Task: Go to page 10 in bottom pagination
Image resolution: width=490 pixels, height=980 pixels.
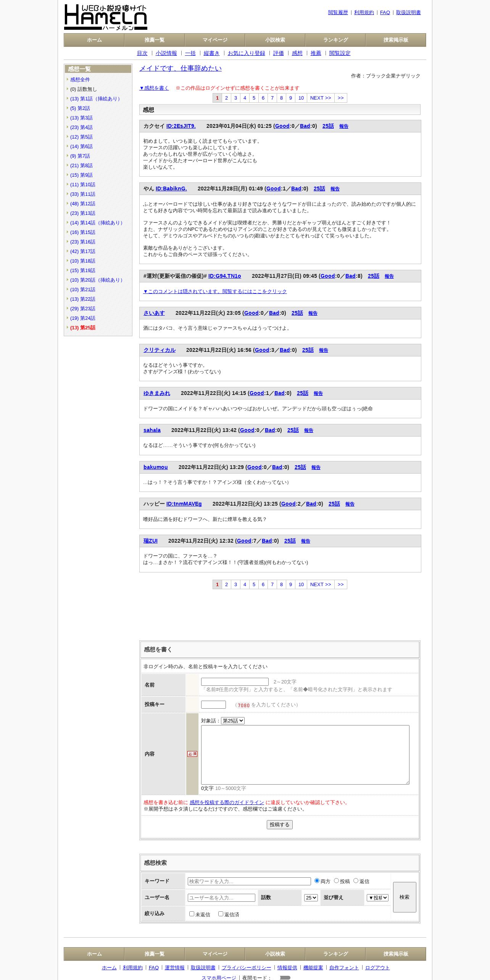Action: pyautogui.click(x=301, y=584)
